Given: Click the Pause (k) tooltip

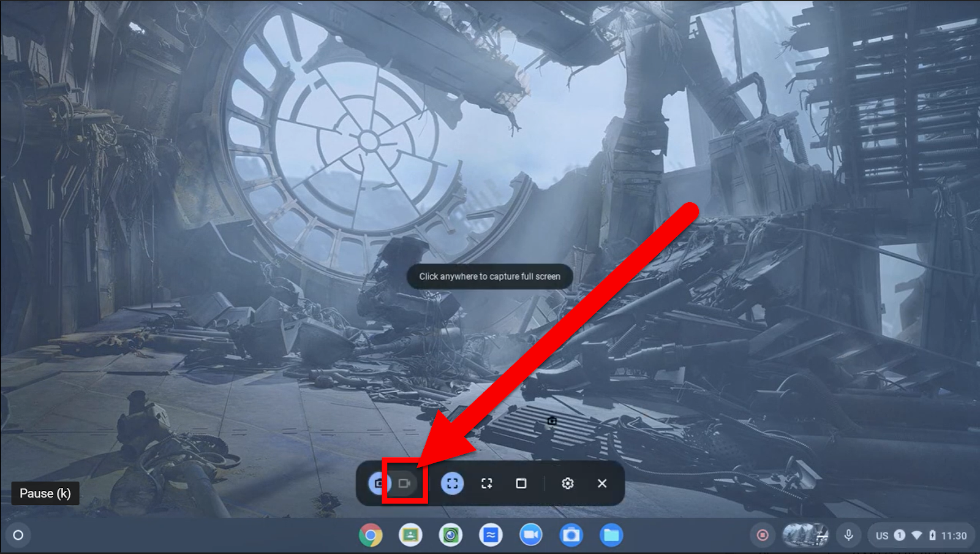Looking at the screenshot, I should pos(45,493).
